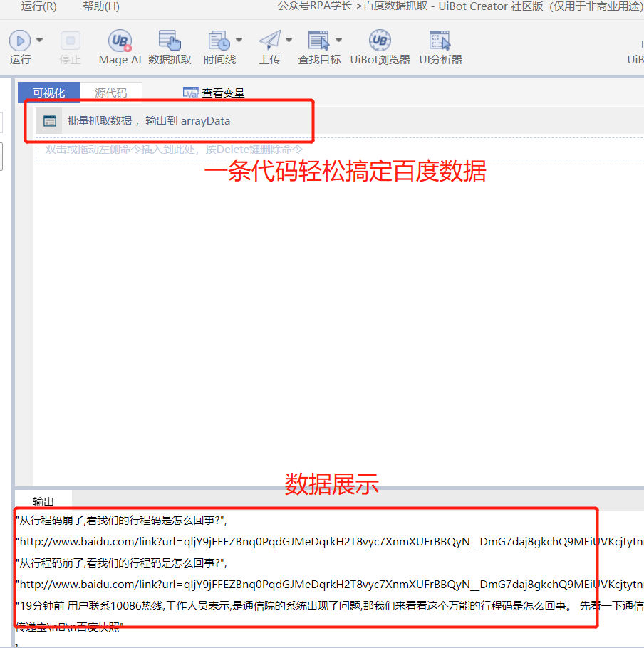Click the first output line 从行程码崩了

click(121, 521)
